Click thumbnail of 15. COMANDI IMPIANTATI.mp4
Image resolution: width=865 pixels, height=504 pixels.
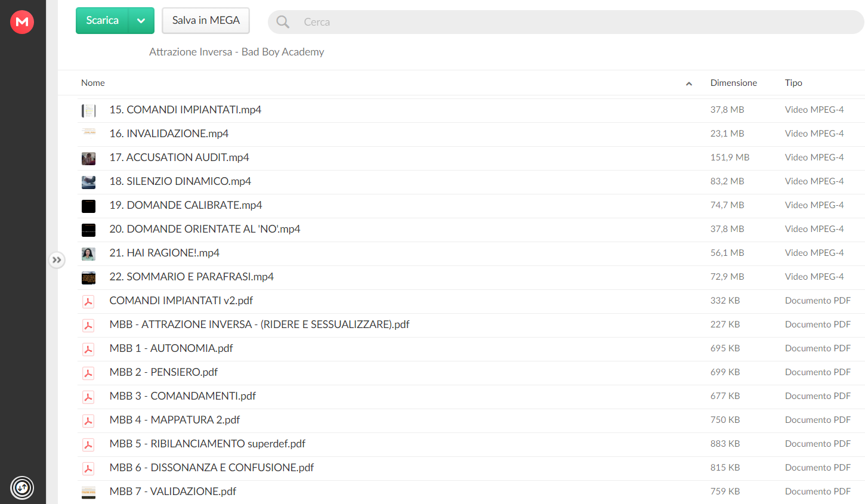(x=88, y=110)
